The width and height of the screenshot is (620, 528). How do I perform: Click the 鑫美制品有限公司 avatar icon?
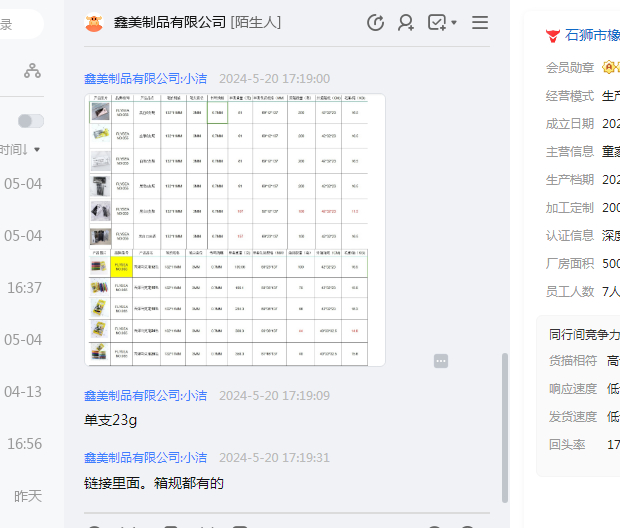coord(94,23)
